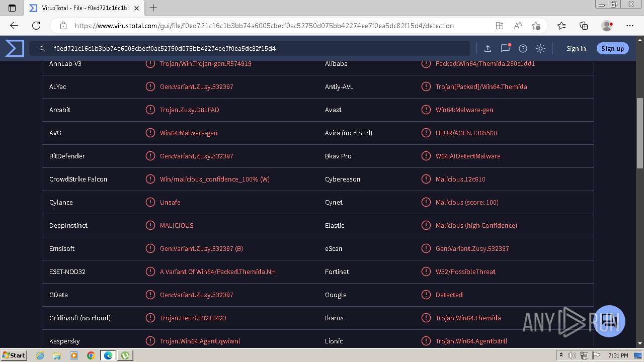Screen dimensions: 644x362
Task: Select the HEUR/AGEN.1365560 detection text
Action: click(x=466, y=133)
